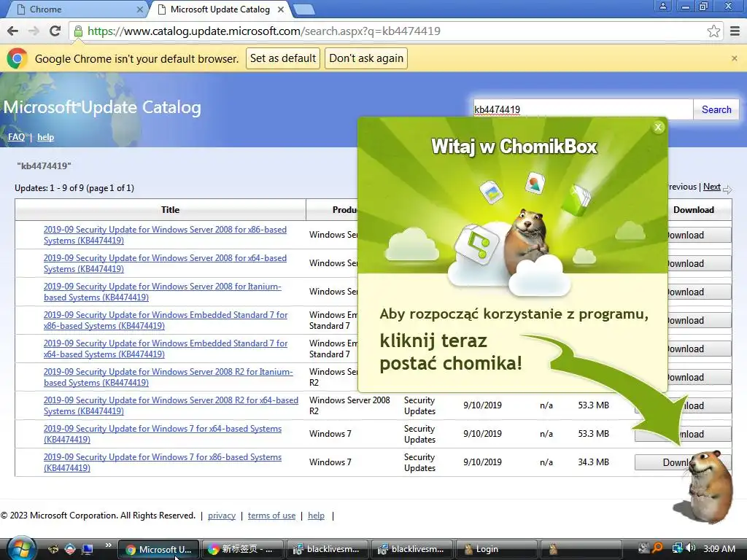The image size is (747, 560).
Task: Click the terms of use link
Action: 271,516
